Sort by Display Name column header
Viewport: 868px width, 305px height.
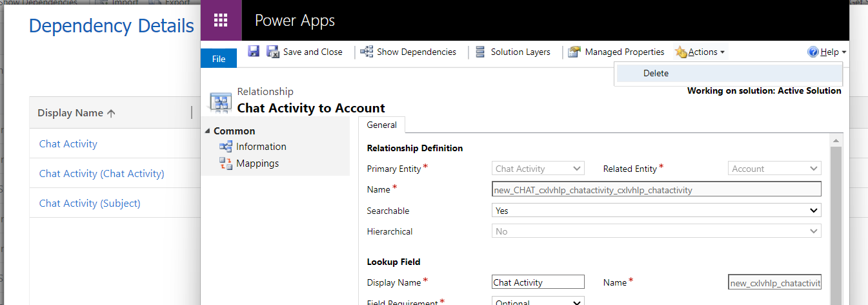click(x=76, y=113)
